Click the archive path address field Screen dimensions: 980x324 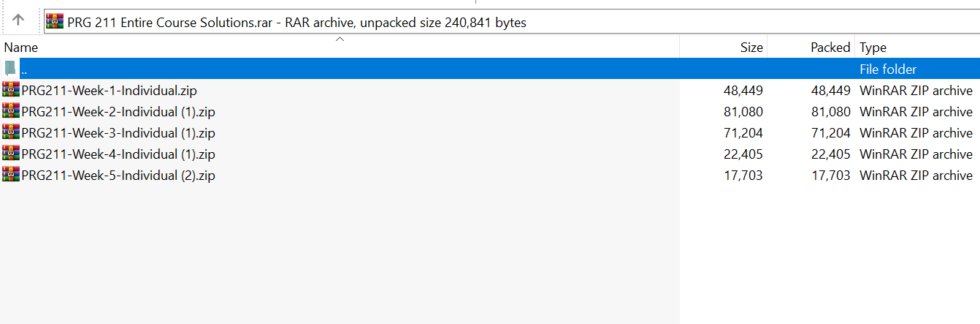[x=657, y=22]
